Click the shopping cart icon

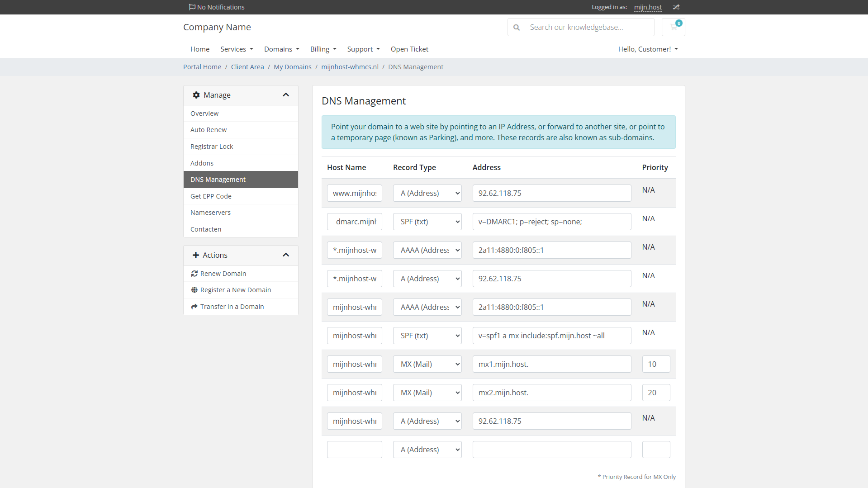coord(673,27)
